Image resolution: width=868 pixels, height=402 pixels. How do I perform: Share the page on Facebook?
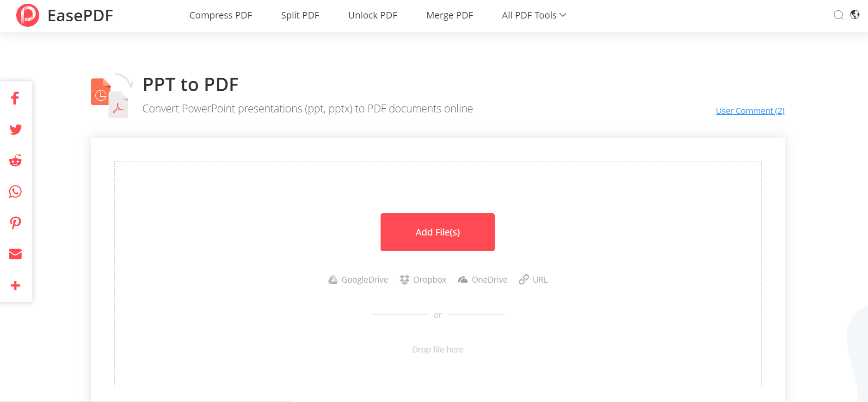(x=15, y=98)
